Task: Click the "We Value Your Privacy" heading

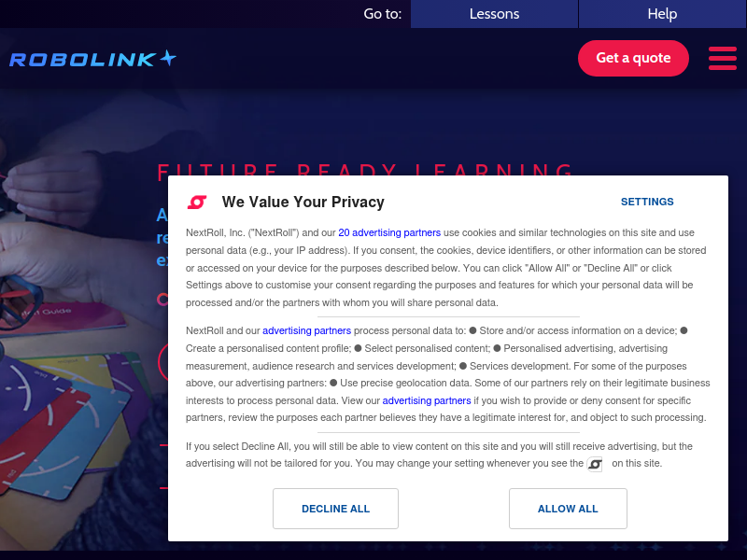Action: tap(303, 202)
